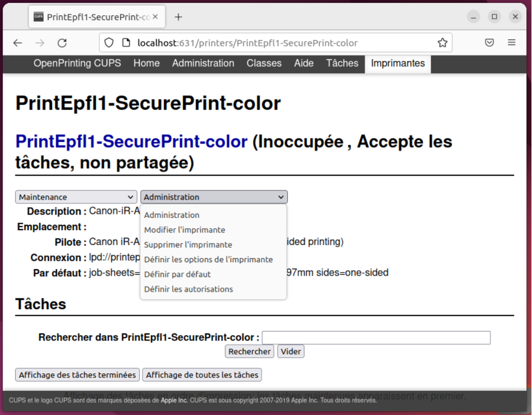Open the Pocket save icon

(x=490, y=43)
